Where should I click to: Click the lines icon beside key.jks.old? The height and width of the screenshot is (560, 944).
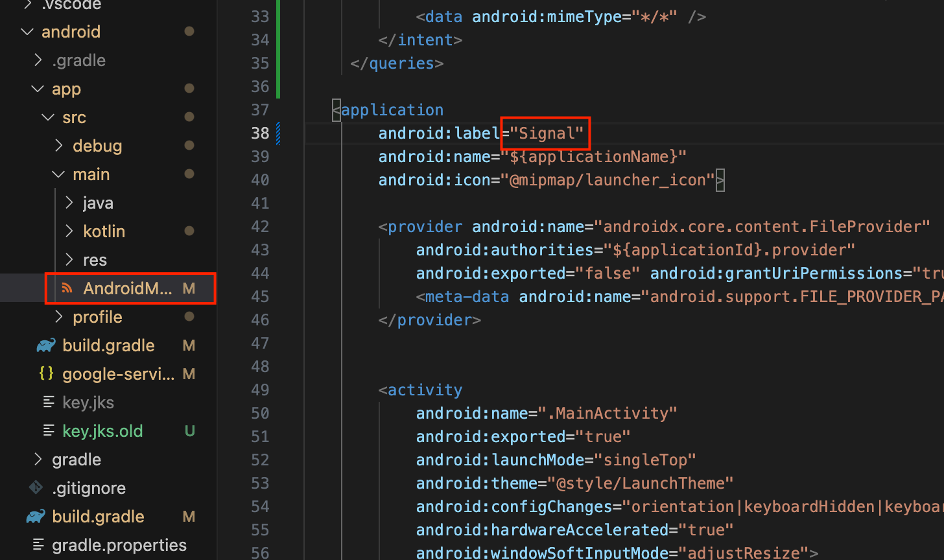pyautogui.click(x=49, y=431)
